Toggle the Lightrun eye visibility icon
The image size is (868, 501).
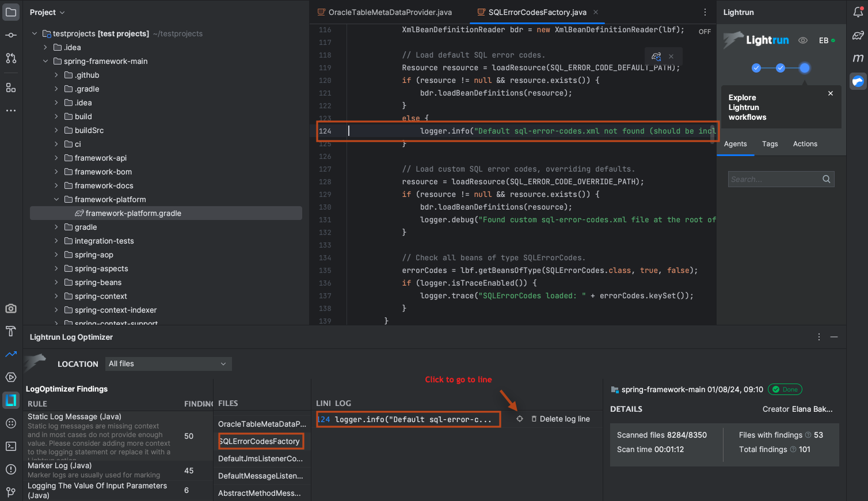click(803, 40)
